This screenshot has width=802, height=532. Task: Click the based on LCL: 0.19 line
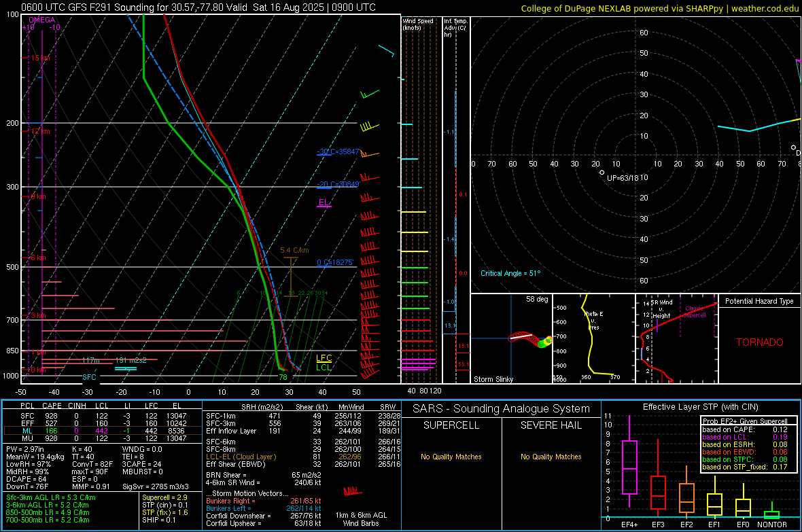(x=745, y=437)
